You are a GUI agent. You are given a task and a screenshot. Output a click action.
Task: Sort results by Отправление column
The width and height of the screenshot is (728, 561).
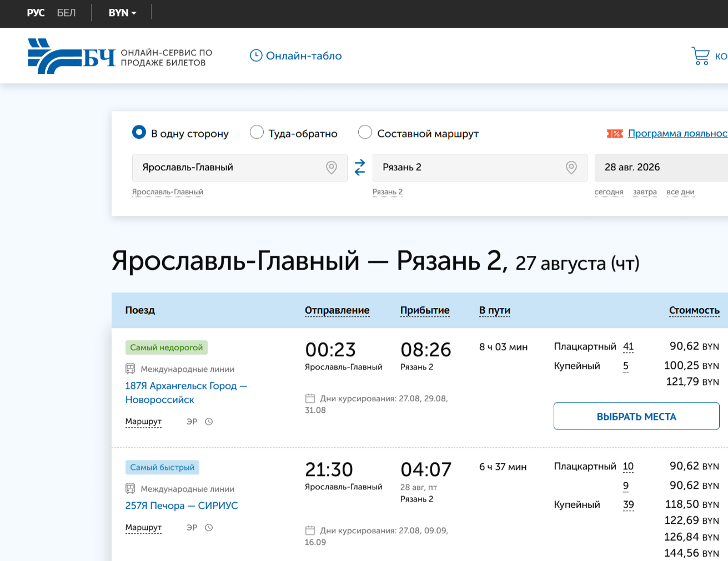point(337,310)
